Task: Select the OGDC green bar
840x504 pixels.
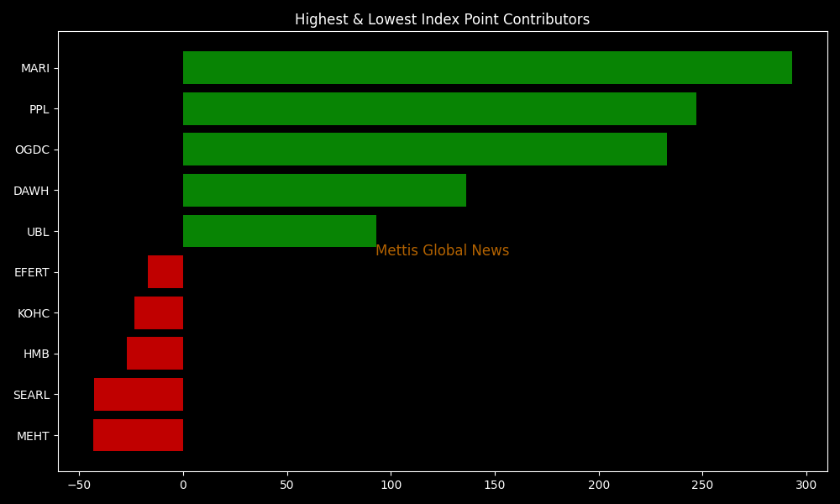Action: pos(425,150)
